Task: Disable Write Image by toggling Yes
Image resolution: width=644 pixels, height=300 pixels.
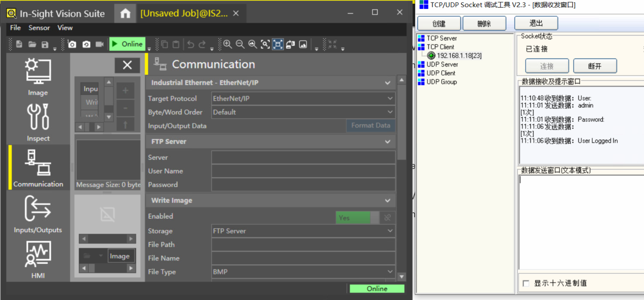Action: coord(353,217)
